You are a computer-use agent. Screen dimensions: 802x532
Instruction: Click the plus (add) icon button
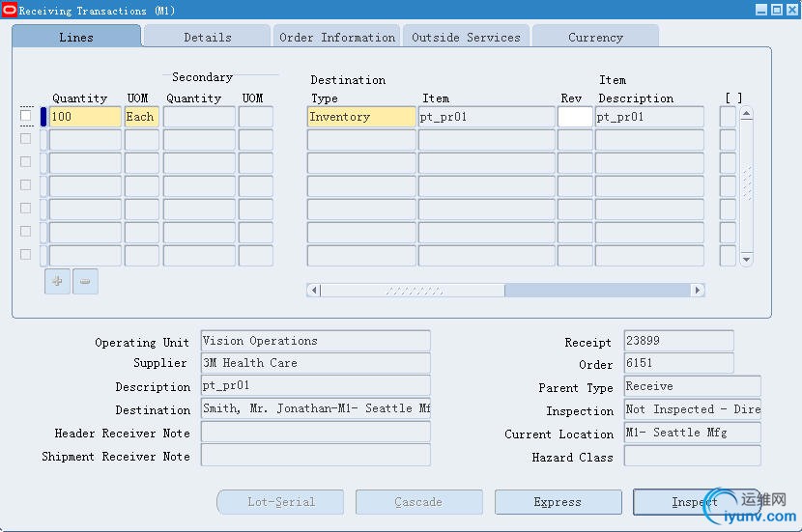[x=57, y=281]
